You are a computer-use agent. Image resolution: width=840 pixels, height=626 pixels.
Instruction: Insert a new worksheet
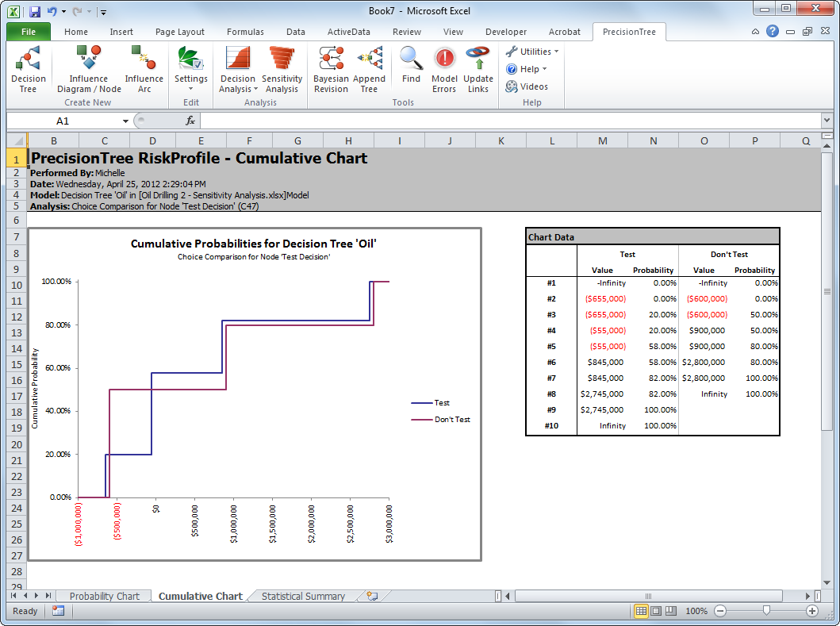372,596
